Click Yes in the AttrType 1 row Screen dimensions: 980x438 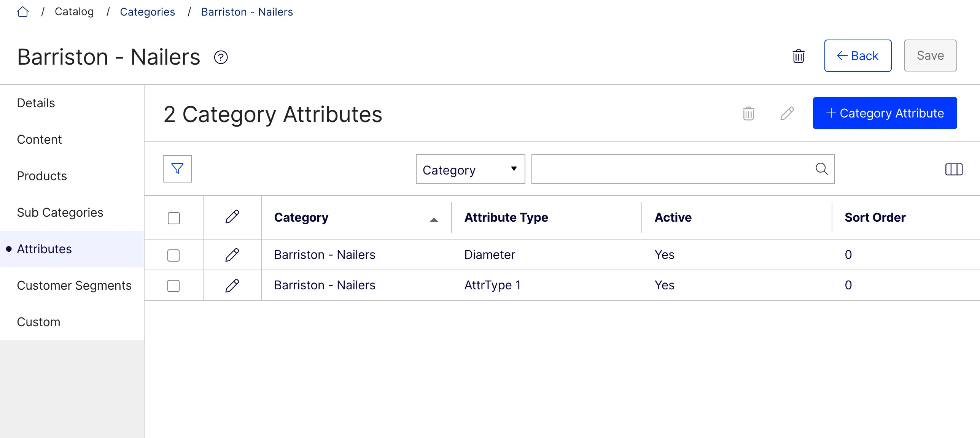664,285
